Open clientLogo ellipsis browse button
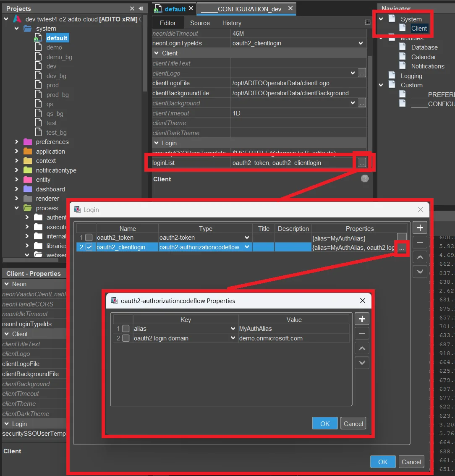 362,73
